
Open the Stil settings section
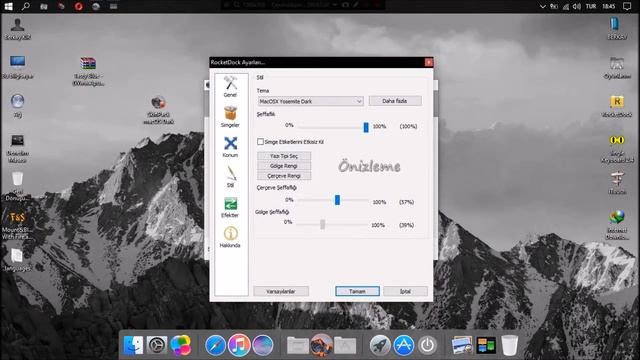[x=231, y=177]
